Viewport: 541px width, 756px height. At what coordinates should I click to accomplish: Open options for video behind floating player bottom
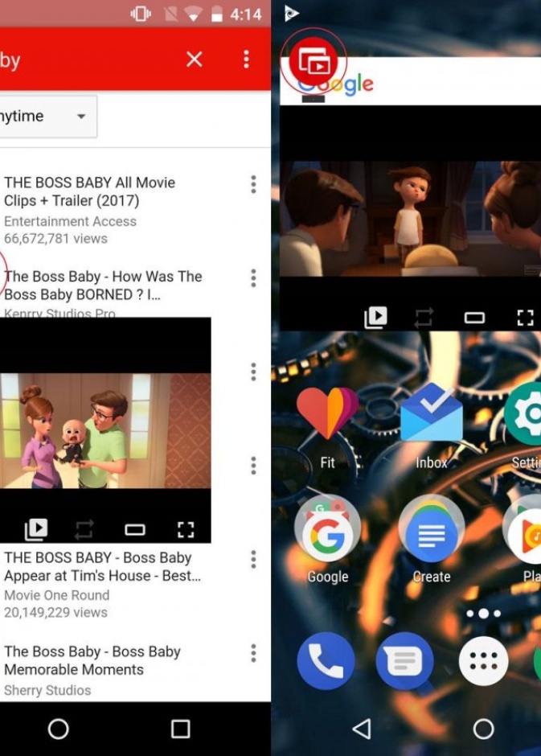click(x=253, y=466)
